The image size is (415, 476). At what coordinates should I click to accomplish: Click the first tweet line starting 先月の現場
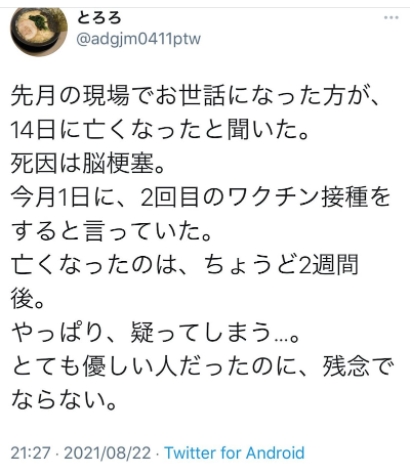coord(195,96)
